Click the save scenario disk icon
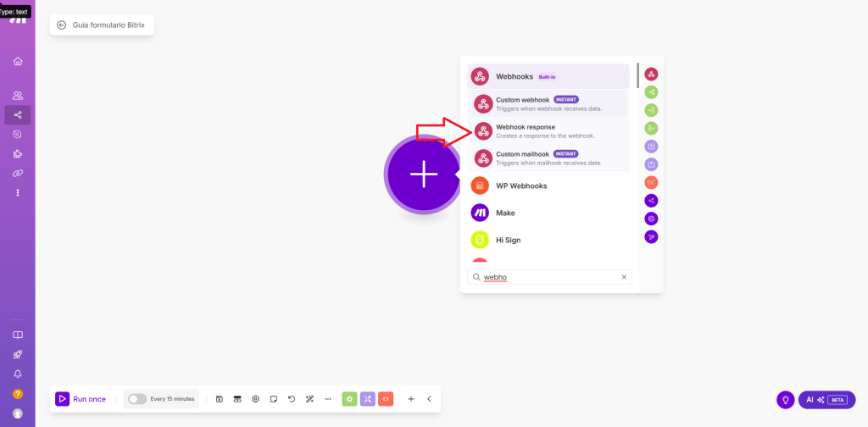Image resolution: width=868 pixels, height=427 pixels. [x=220, y=399]
